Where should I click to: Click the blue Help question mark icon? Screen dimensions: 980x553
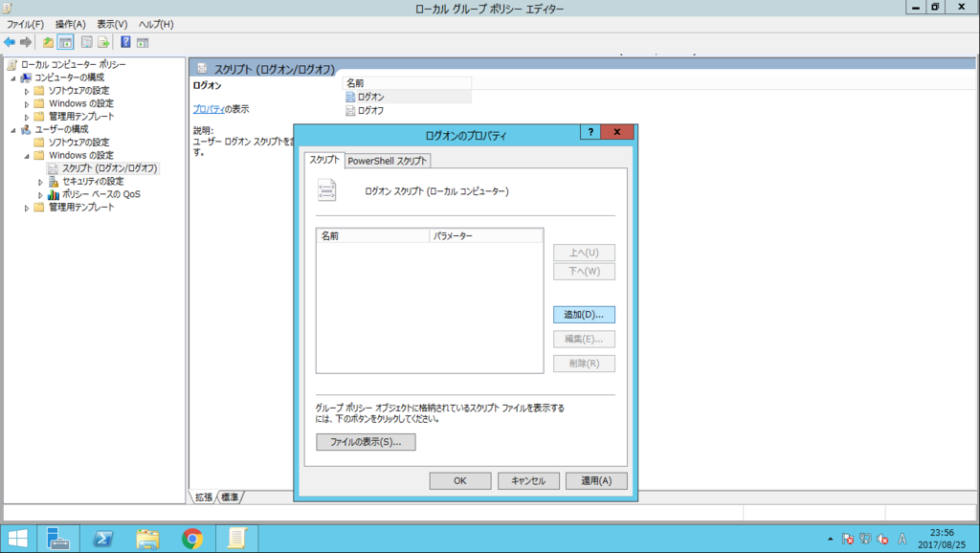pyautogui.click(x=125, y=42)
